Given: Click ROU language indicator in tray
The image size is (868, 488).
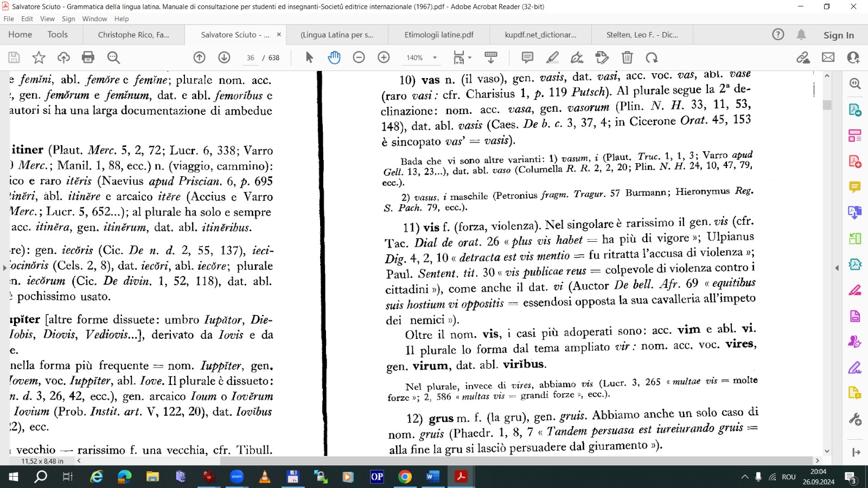Looking at the screenshot, I should tap(789, 477).
